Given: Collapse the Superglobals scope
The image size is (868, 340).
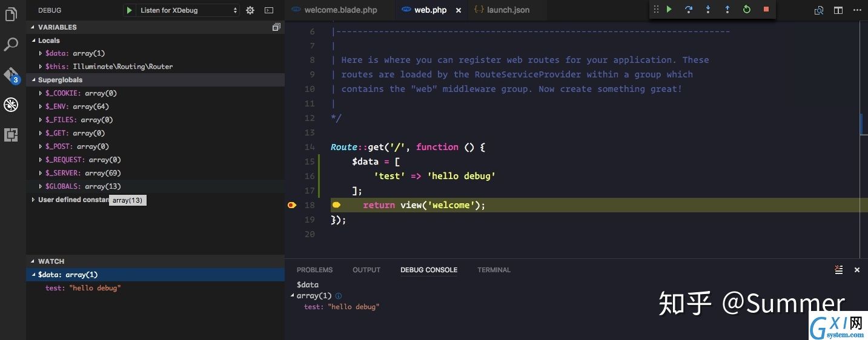Looking at the screenshot, I should pos(34,80).
